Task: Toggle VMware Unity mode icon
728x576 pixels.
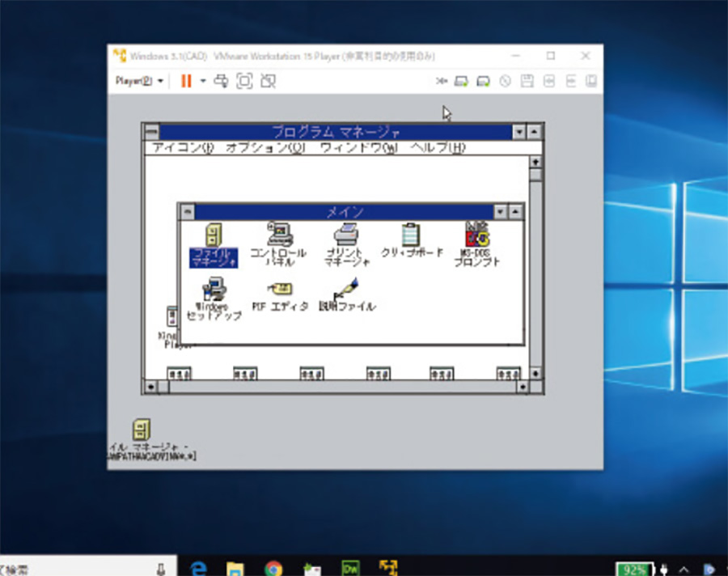Action: coord(269,81)
